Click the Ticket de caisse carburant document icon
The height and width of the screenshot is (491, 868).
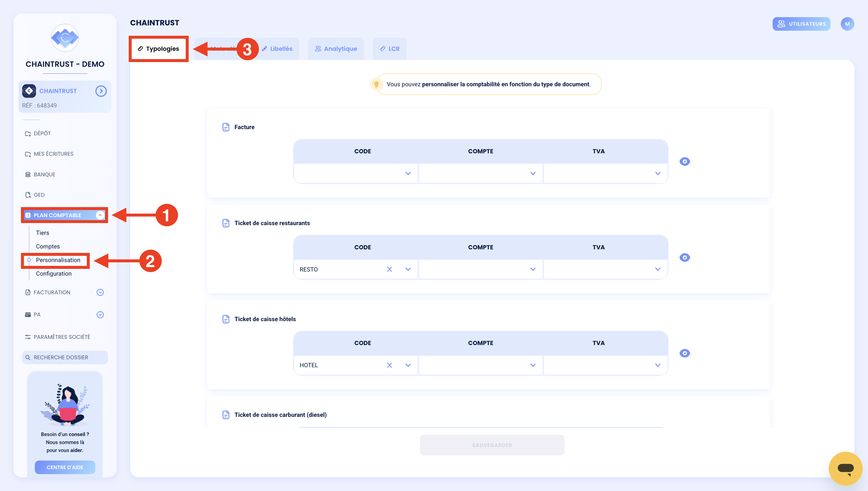226,415
